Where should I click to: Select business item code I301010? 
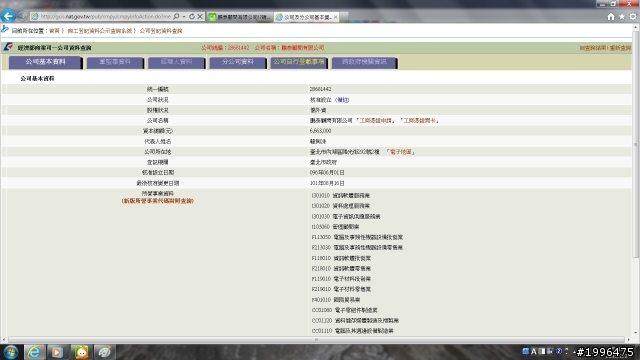point(321,196)
